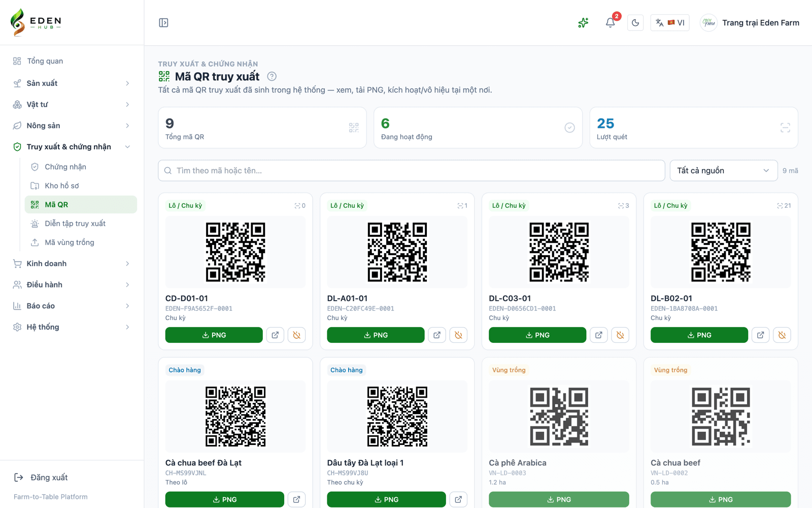The width and height of the screenshot is (812, 508).
Task: Open Mã vùng trồng page
Action: tap(81, 242)
